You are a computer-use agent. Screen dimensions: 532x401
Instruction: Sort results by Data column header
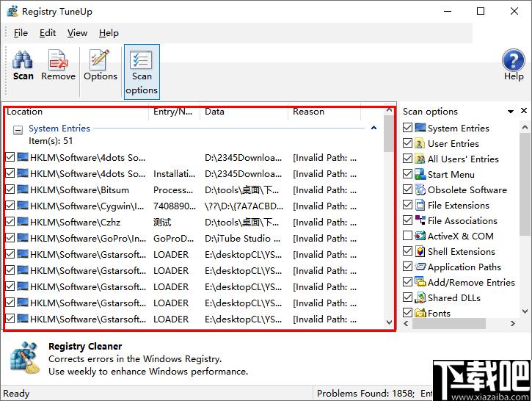pos(244,112)
